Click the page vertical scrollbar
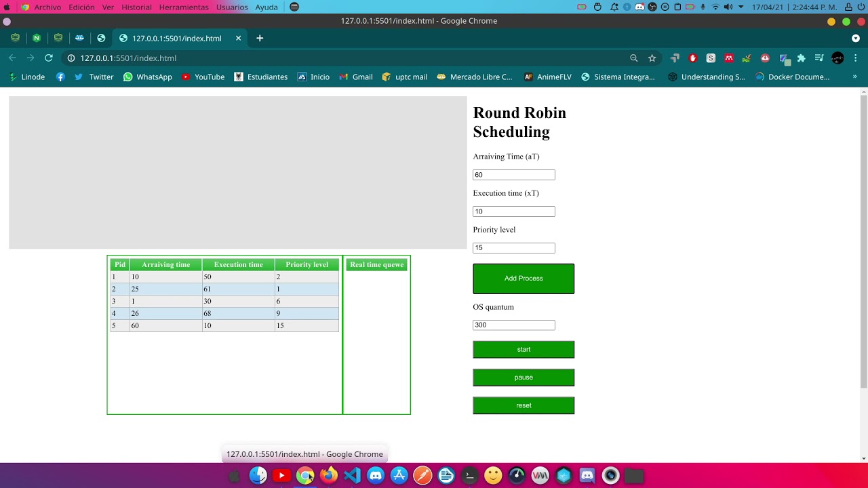Viewport: 868px width, 488px height. coord(863,241)
